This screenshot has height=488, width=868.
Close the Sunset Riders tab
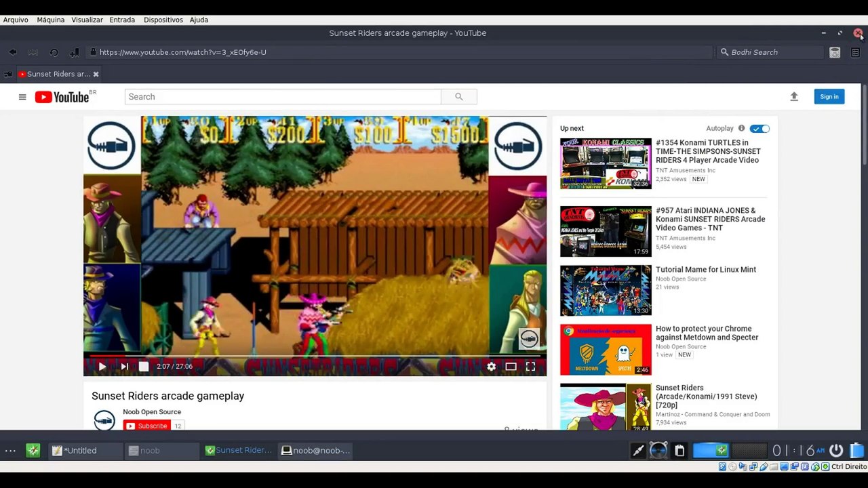96,74
